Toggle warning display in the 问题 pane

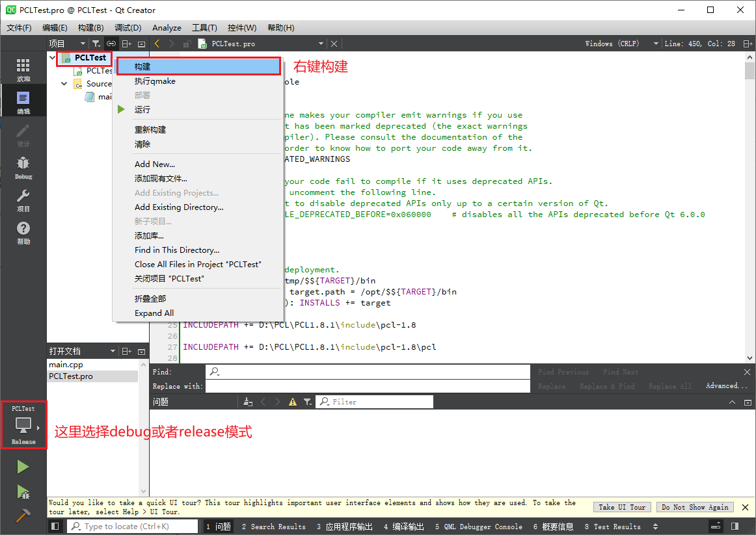(292, 402)
